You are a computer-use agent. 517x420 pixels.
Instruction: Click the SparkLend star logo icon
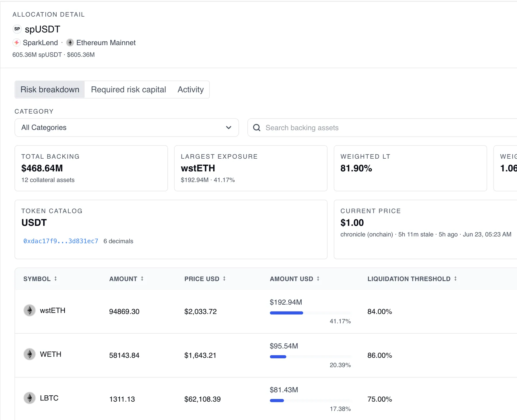pyautogui.click(x=17, y=43)
